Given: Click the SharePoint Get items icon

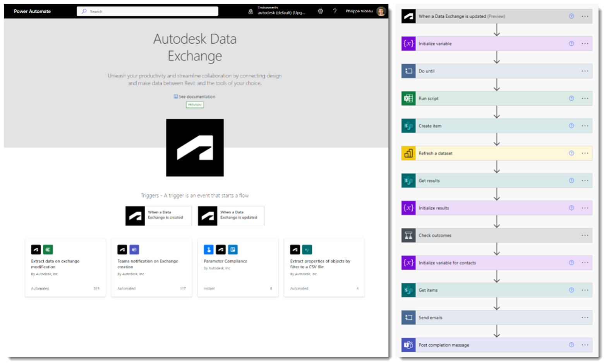Looking at the screenshot, I should pos(408,290).
